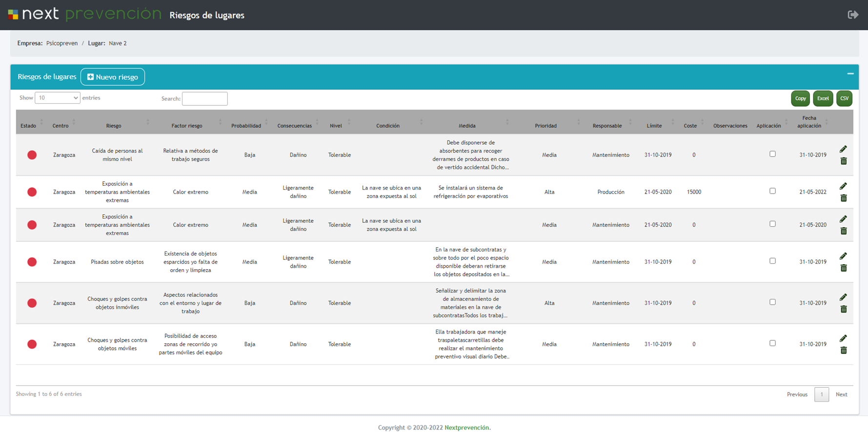Copy table data with Copy button
The width and height of the screenshot is (868, 432).
pos(800,98)
